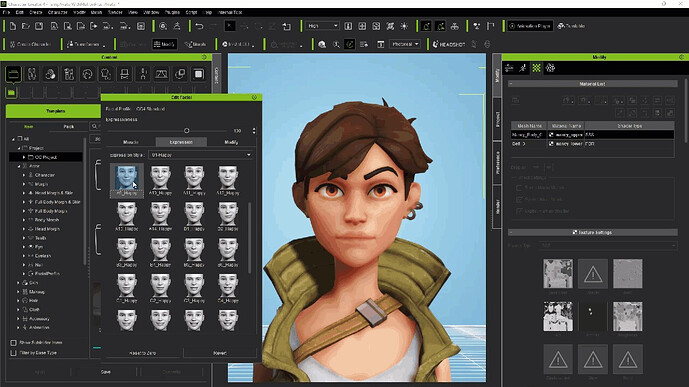Open the Pictorial render mode dropdown
This screenshot has width=689, height=387.
click(405, 44)
